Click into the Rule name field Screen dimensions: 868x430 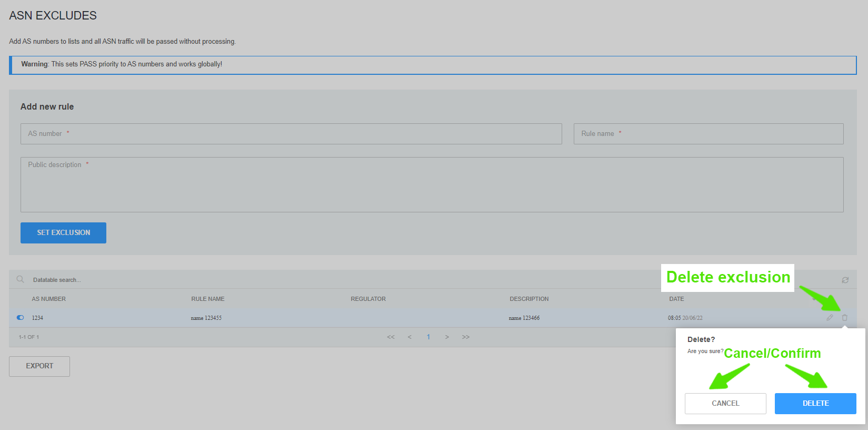tap(708, 134)
